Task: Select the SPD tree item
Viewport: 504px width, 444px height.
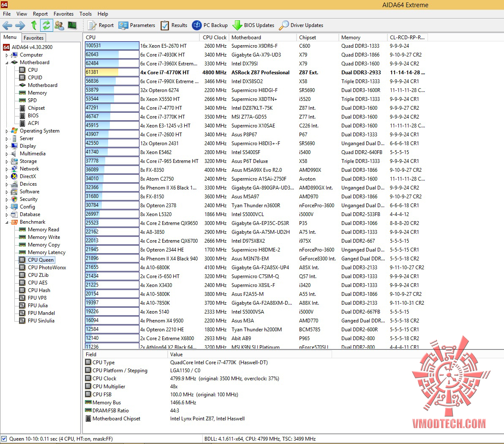Action: [x=32, y=100]
